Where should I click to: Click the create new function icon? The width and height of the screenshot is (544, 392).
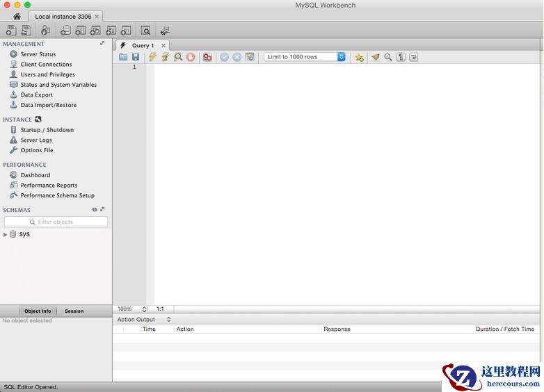(126, 31)
